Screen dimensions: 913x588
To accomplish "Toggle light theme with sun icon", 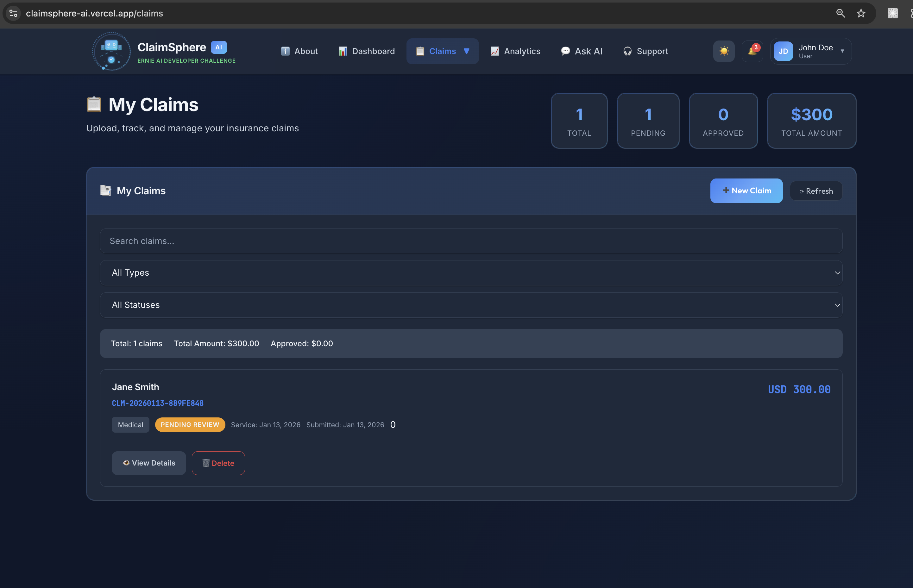I will [724, 51].
